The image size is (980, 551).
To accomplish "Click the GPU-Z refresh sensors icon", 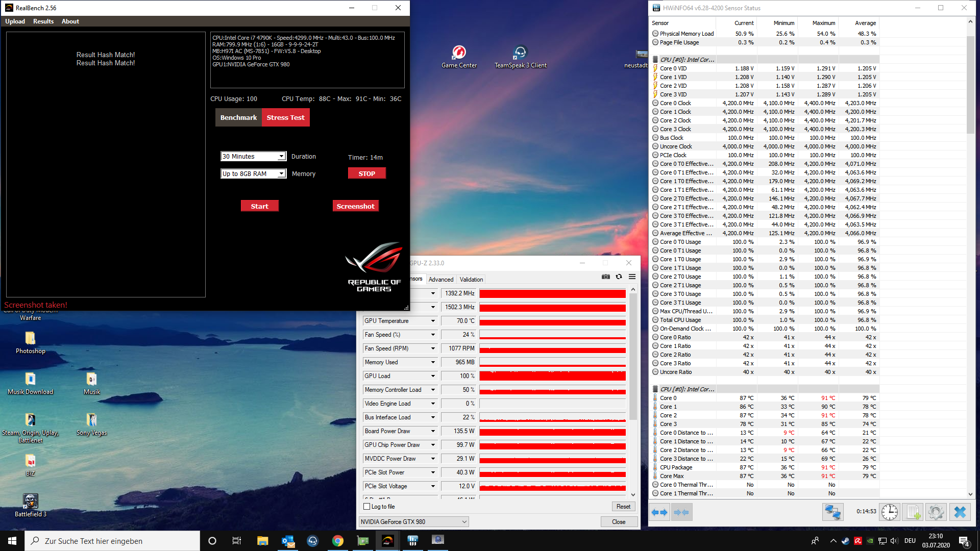I will (x=619, y=277).
